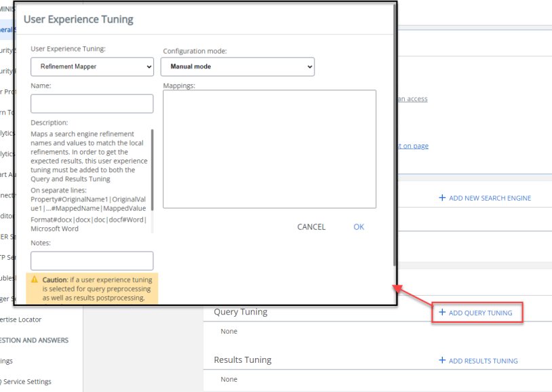Click the Description text scrollbar
The width and height of the screenshot is (552, 392).
click(x=153, y=170)
